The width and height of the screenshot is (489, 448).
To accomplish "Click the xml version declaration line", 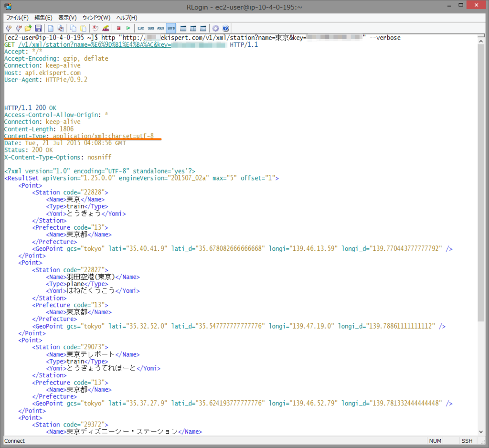I will coord(100,171).
